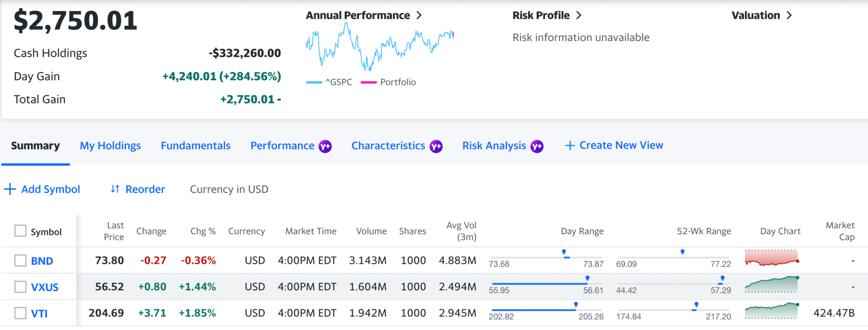Open the VTI green day chart
The image size is (868, 330).
771,310
